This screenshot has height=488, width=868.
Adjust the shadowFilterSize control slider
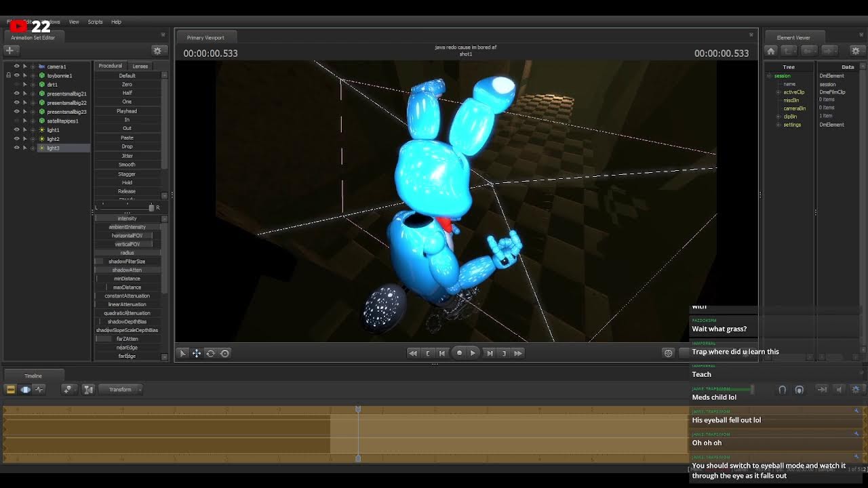[x=127, y=262]
